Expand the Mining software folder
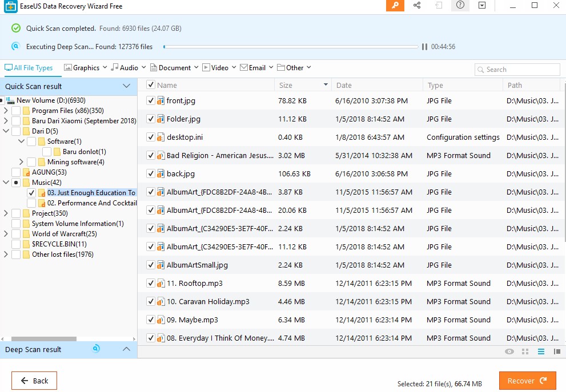This screenshot has height=392, width=566. pyautogui.click(x=21, y=161)
